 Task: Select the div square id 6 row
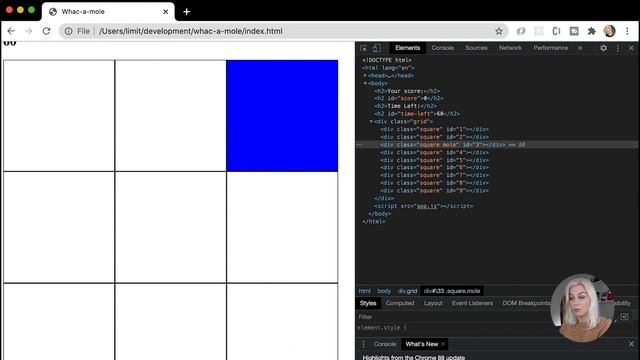coord(497,168)
